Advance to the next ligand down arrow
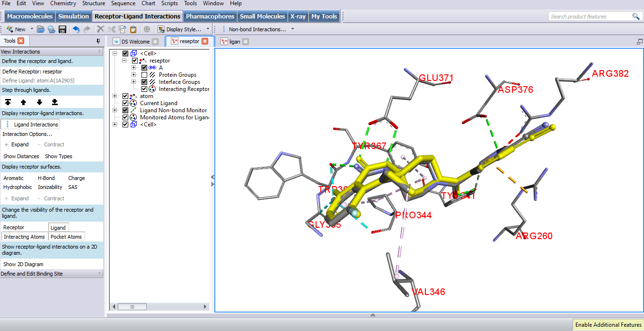Viewport: 644px width, 331px height. [39, 102]
